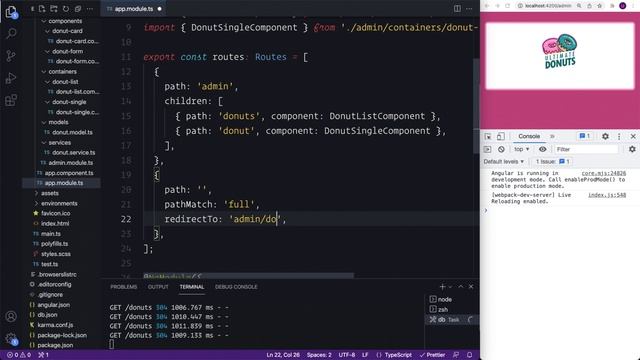The image size is (640, 360).
Task: Collapse all folders in Explorer
Action: [x=78, y=9]
